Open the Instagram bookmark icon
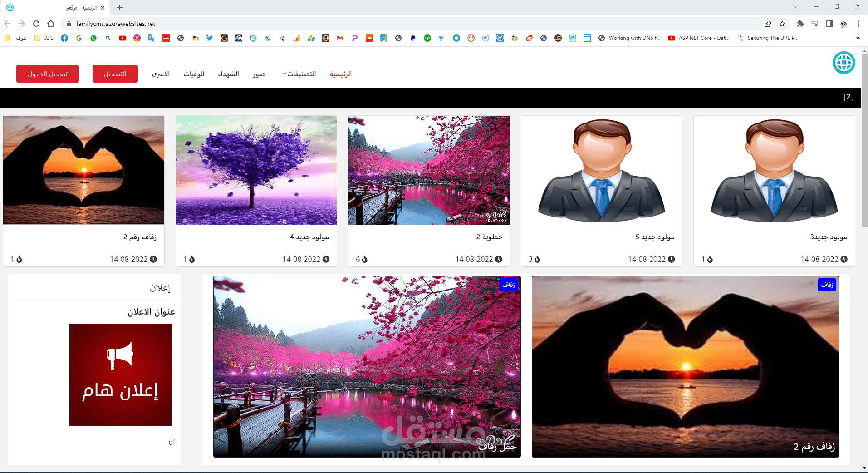The height and width of the screenshot is (473, 868). [x=137, y=38]
